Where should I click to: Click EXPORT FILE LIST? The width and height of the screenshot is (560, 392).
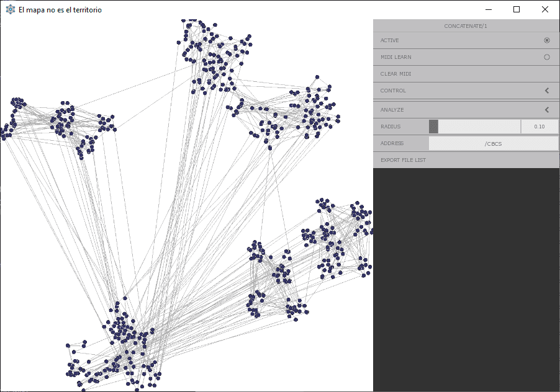(x=403, y=160)
